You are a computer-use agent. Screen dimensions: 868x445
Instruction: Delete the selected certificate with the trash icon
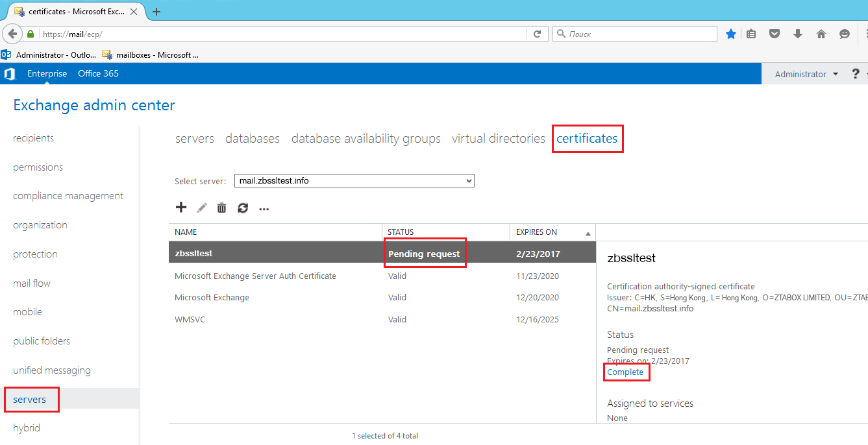tap(221, 207)
